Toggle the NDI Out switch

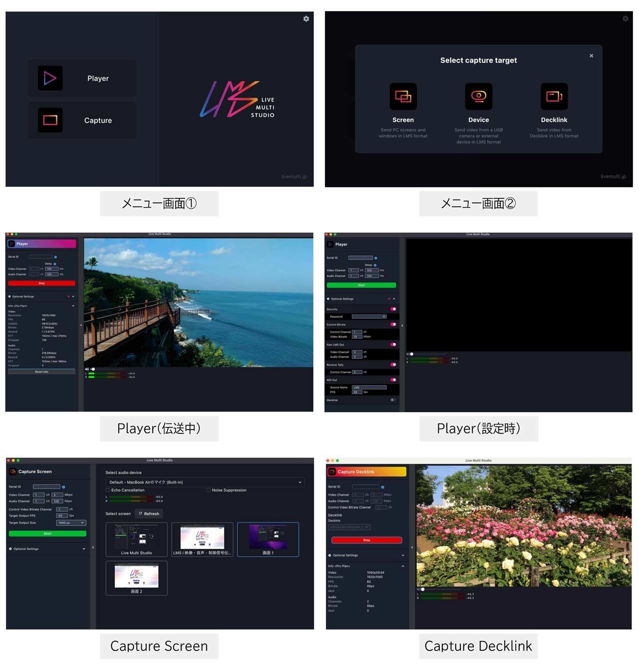click(393, 380)
